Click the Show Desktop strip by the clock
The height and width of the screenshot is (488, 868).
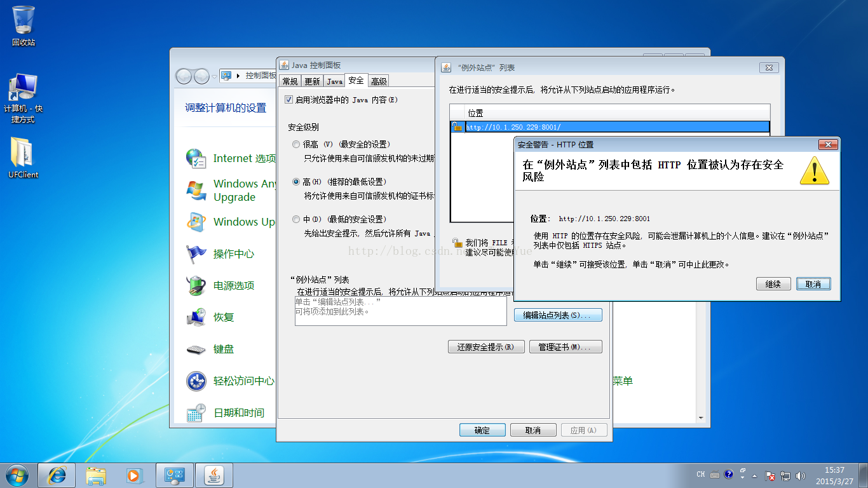(x=863, y=475)
